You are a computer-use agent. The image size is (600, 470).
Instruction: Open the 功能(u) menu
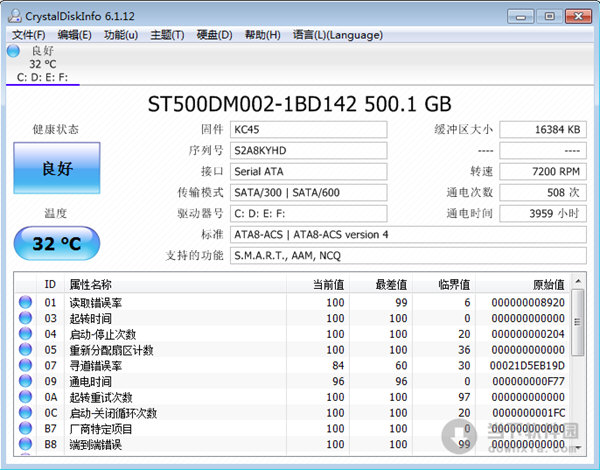[x=121, y=35]
